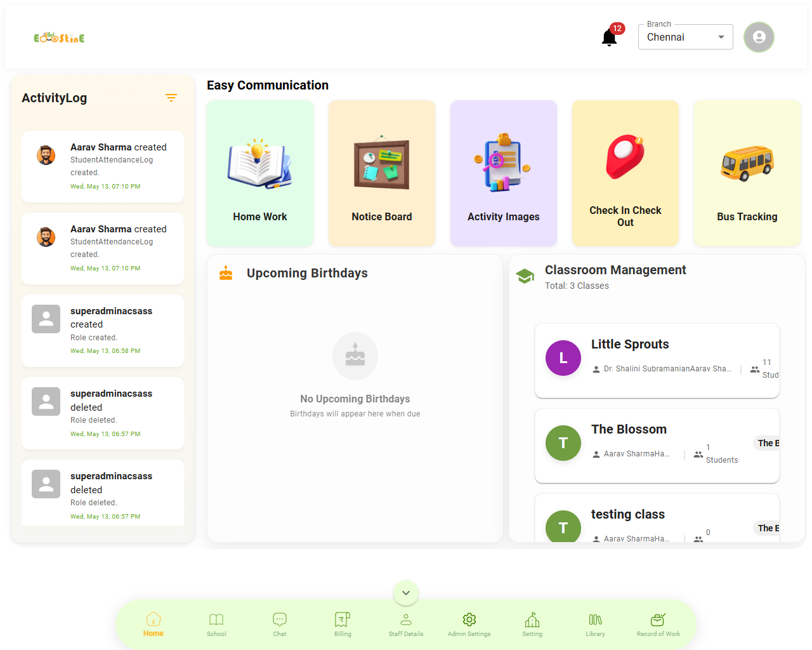
Task: Click the students count on The Blossom
Action: pyautogui.click(x=716, y=454)
